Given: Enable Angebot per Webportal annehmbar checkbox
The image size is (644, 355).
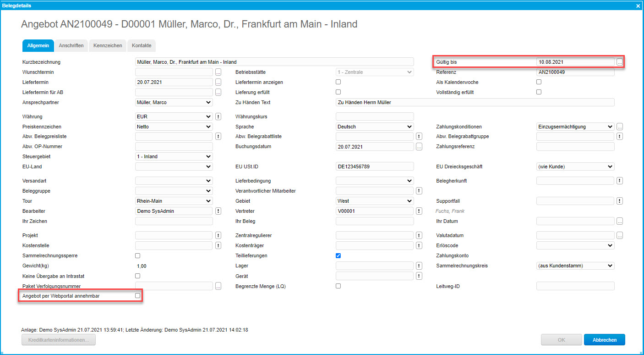Looking at the screenshot, I should 137,296.
